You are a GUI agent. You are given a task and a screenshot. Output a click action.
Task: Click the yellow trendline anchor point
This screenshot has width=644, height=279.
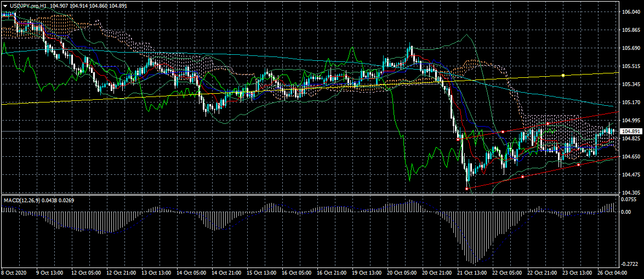[563, 75]
